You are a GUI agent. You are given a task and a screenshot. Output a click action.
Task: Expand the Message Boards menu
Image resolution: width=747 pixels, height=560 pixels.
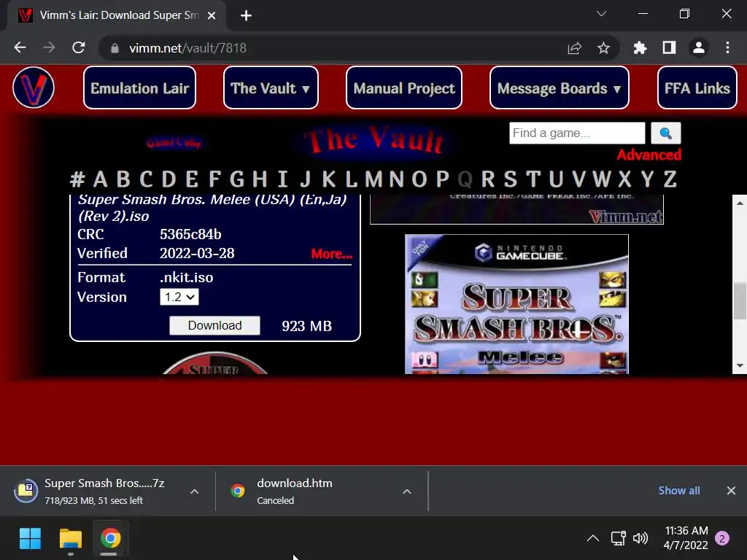(560, 87)
